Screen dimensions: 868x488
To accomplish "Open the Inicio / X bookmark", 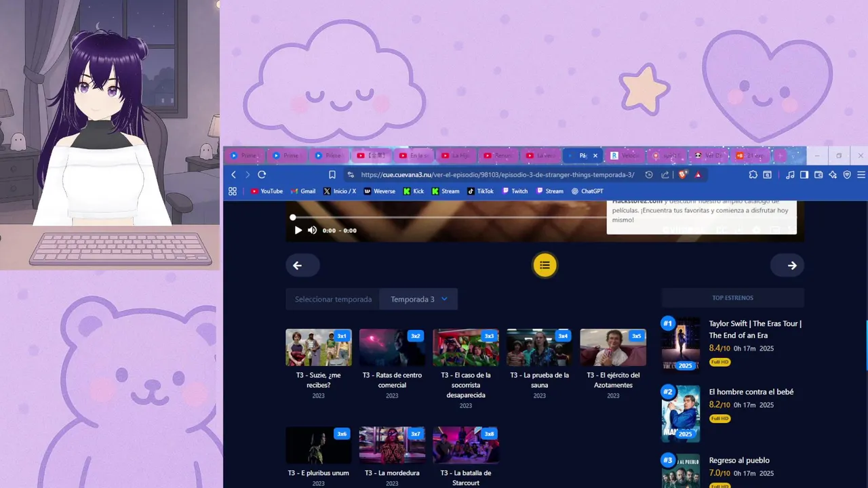I will 340,191.
